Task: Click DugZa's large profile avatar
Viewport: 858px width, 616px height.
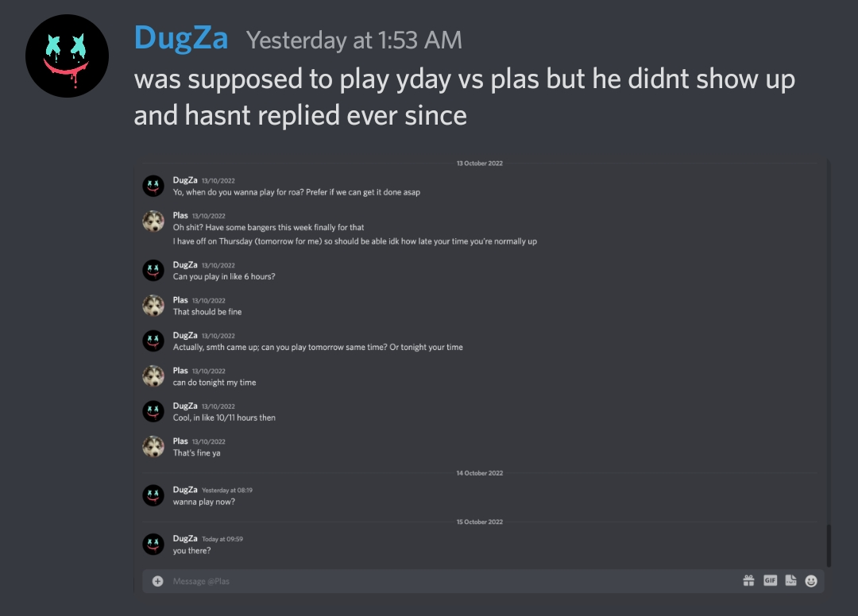Action: click(67, 56)
